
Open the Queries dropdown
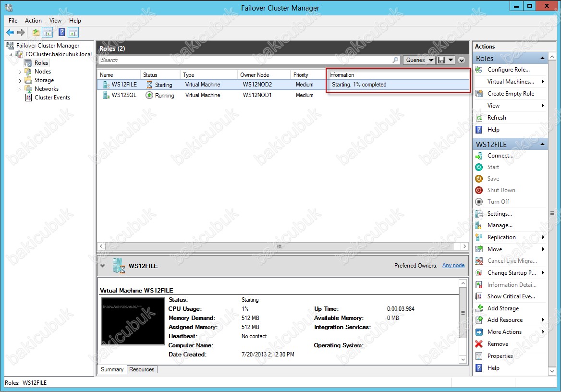point(419,60)
